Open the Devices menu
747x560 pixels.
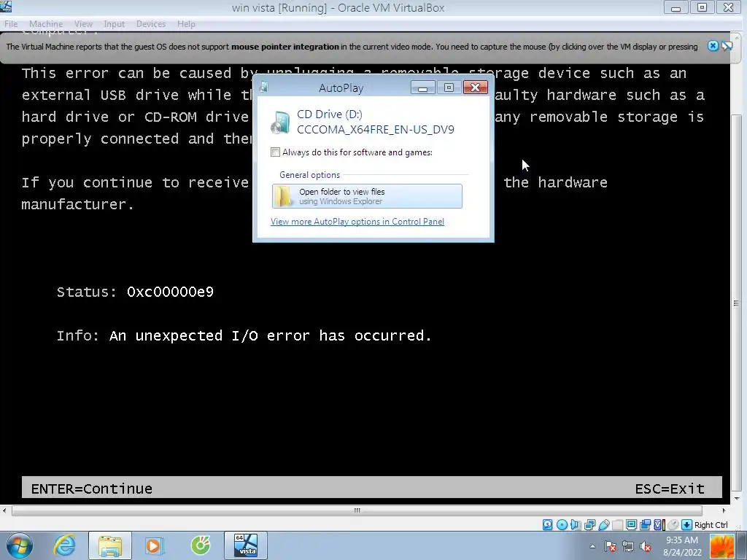click(x=151, y=24)
